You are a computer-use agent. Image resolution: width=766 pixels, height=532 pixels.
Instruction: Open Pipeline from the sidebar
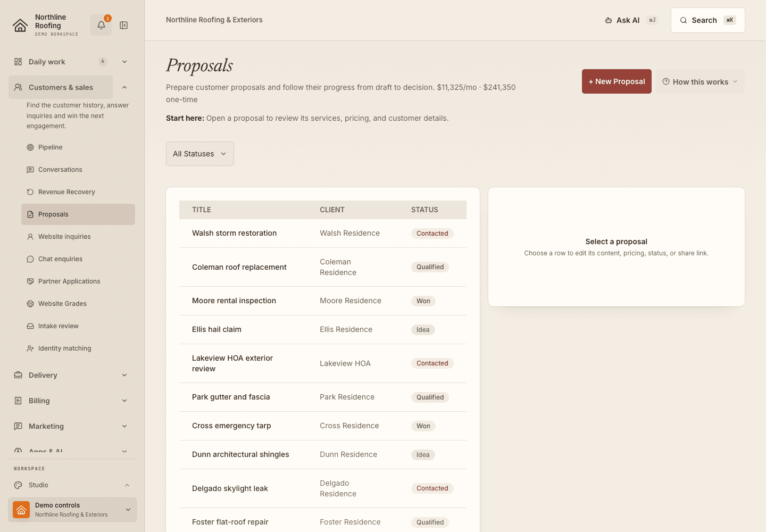tap(78, 147)
